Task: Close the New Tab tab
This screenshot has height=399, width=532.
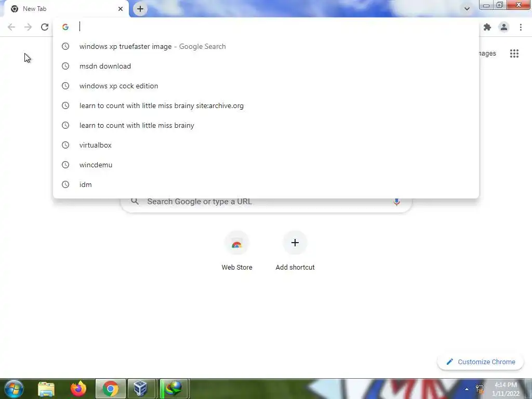Action: tap(121, 9)
